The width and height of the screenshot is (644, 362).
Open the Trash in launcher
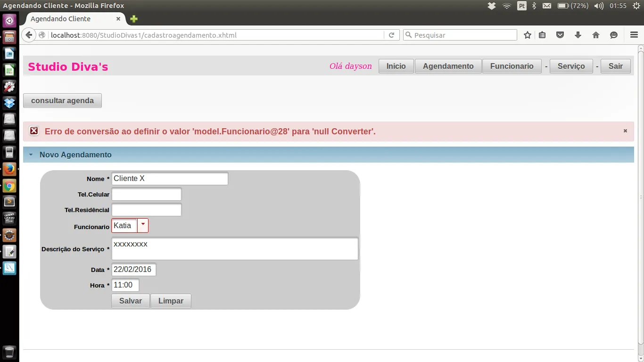(x=9, y=352)
